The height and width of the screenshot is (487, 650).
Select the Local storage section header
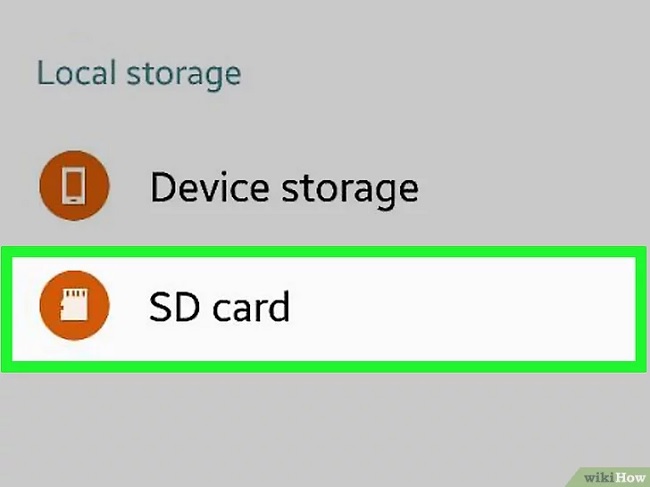tap(139, 75)
